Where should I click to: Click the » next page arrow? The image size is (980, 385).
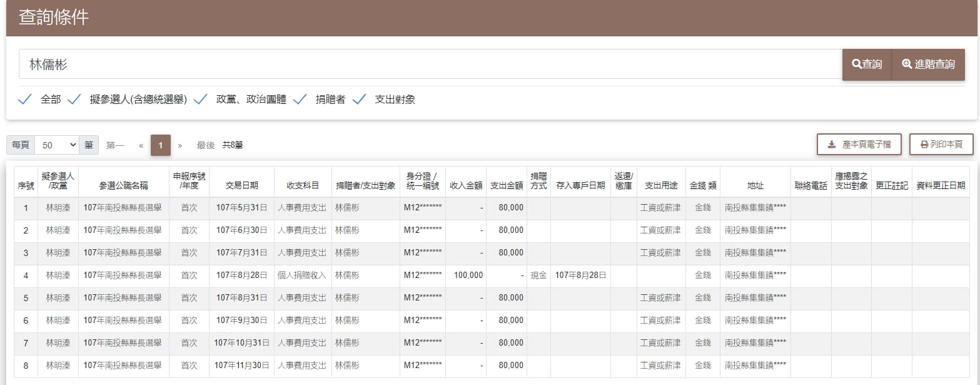pos(180,145)
